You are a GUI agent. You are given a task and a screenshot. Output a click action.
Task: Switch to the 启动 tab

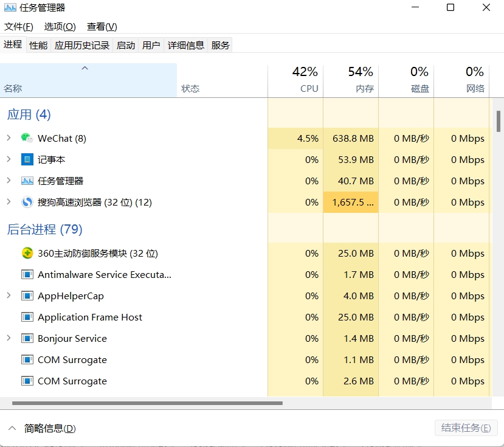(x=126, y=46)
